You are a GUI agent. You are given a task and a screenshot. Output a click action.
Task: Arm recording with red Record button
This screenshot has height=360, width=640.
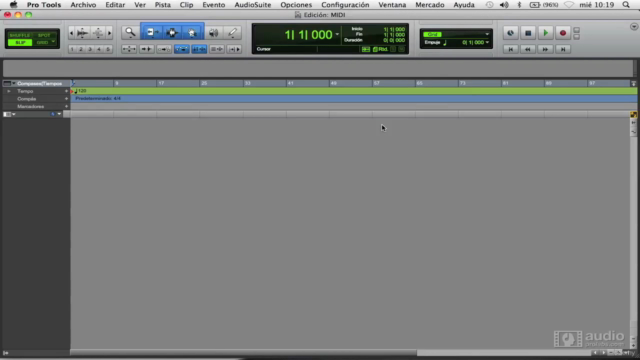pos(563,33)
